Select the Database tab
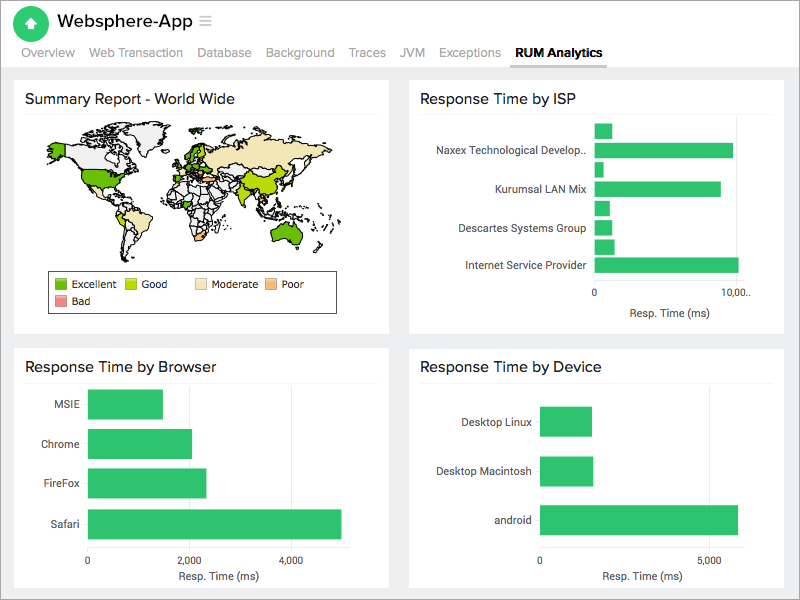 tap(224, 53)
